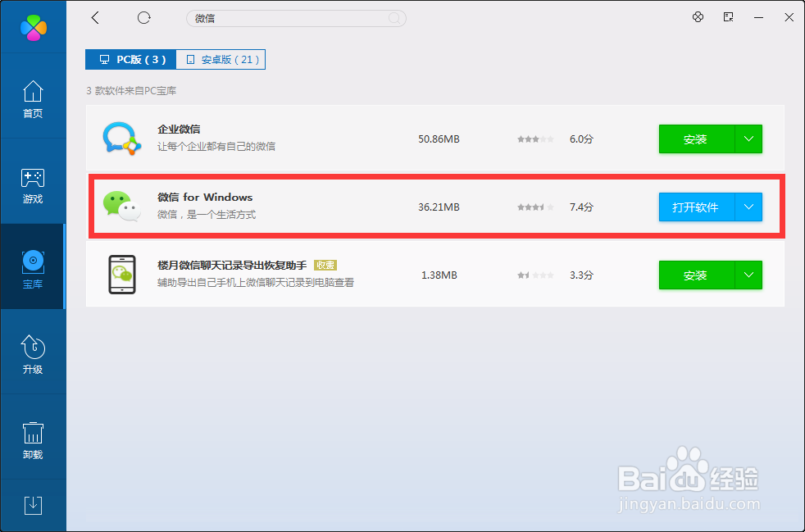
Task: Install 楼月微信聊天记录导出恢复助手
Action: pos(696,275)
